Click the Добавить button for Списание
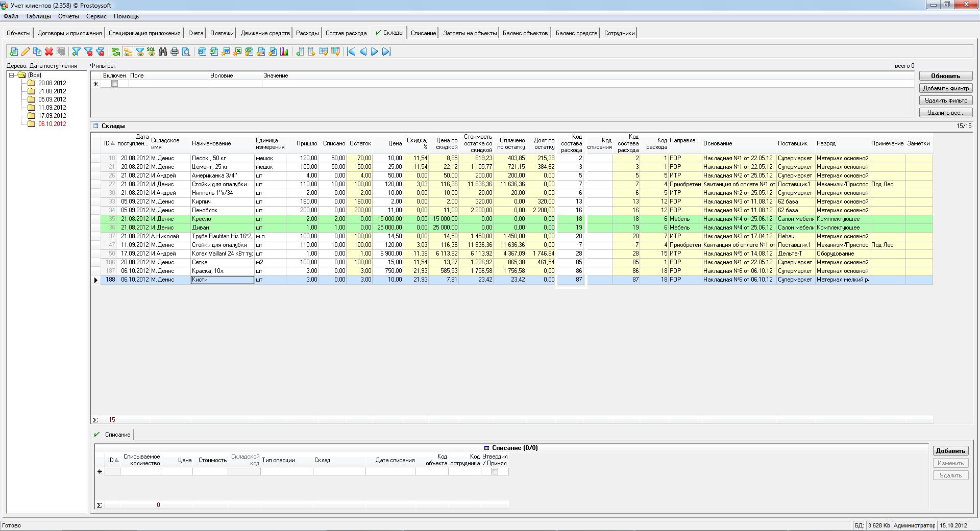980x531 pixels. pyautogui.click(x=950, y=451)
